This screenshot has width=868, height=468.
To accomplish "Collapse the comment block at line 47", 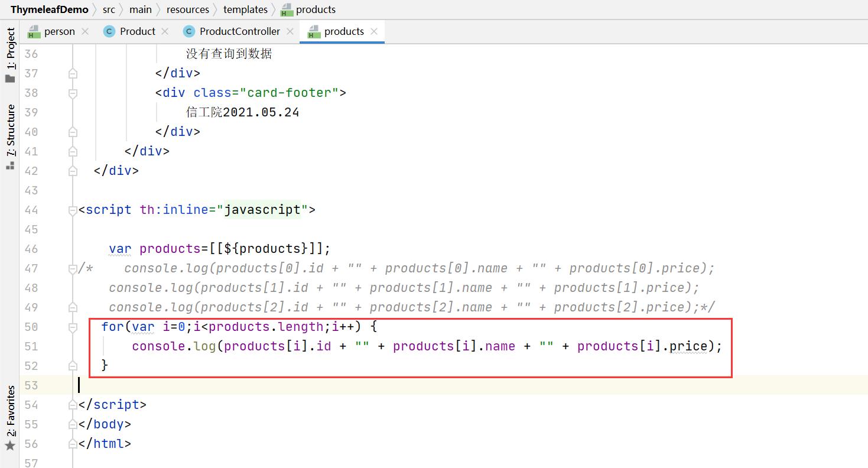I will tap(73, 268).
